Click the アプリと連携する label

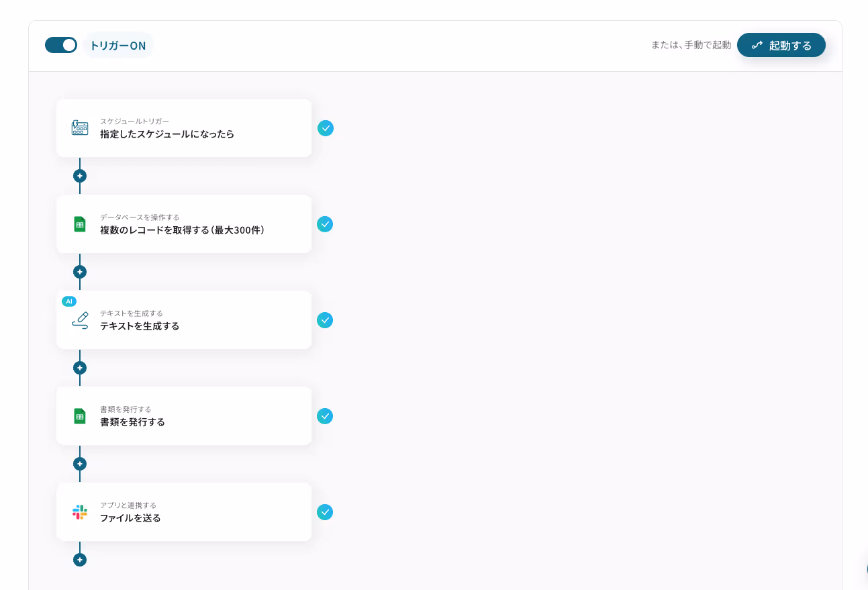coord(128,505)
